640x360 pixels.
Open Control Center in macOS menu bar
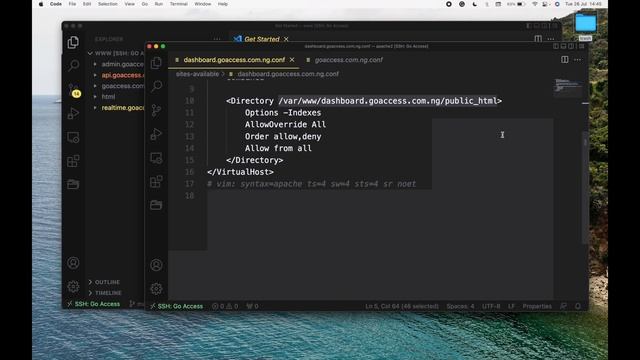tap(545, 4)
